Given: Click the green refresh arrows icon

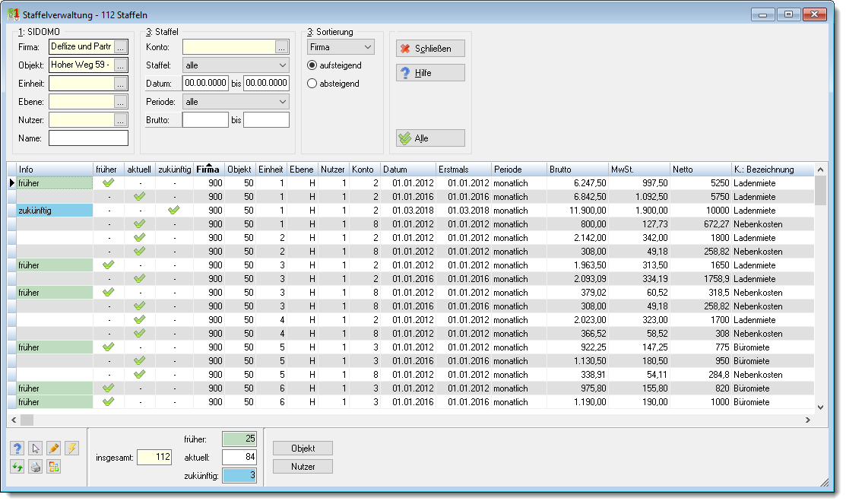Looking at the screenshot, I should 17,467.
